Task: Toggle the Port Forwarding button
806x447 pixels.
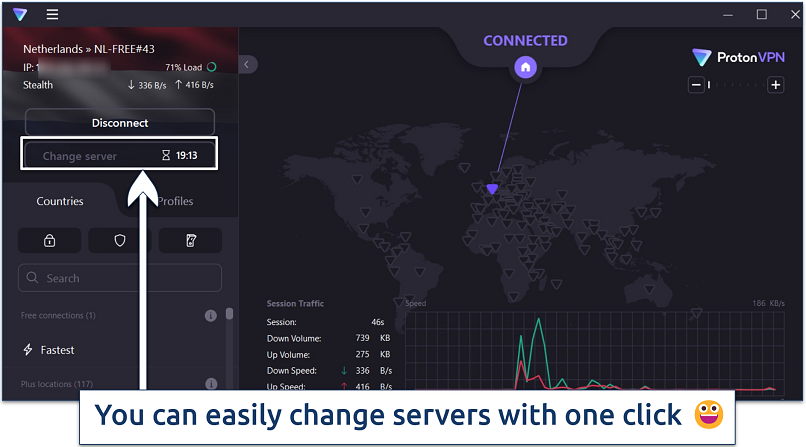Action: point(190,240)
